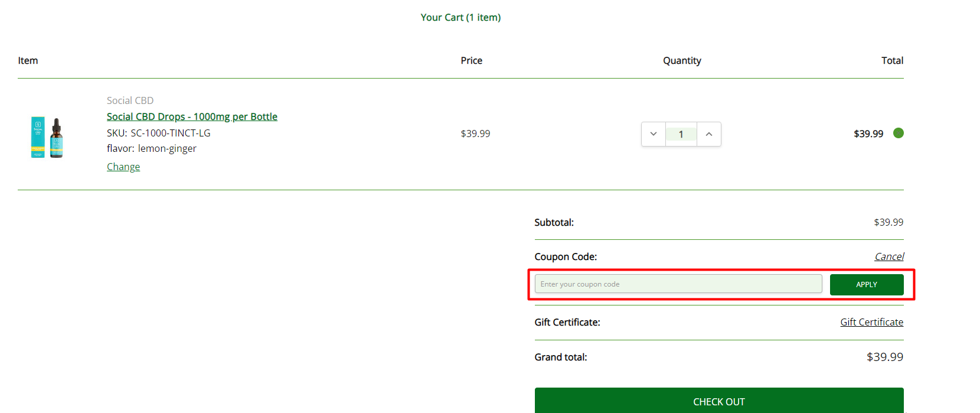Click the quantity field showing 1
980x413 pixels.
tap(681, 134)
